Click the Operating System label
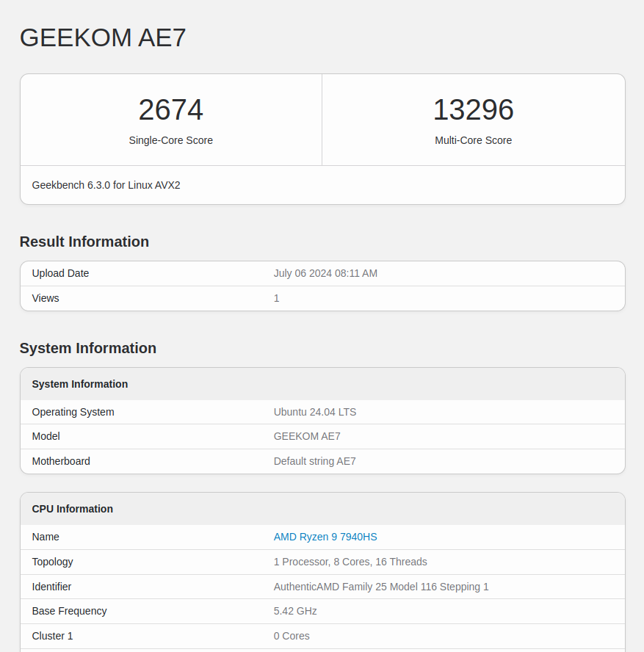This screenshot has height=652, width=644. (x=73, y=412)
